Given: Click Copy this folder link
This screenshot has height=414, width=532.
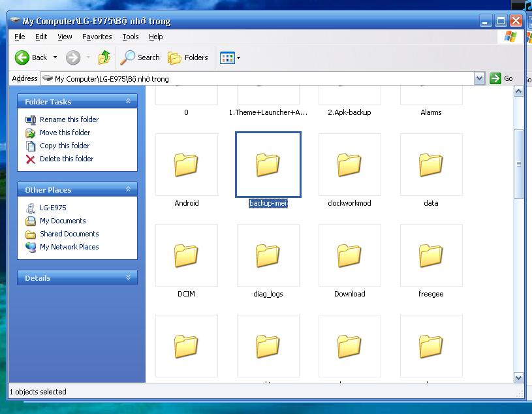Looking at the screenshot, I should click(65, 146).
